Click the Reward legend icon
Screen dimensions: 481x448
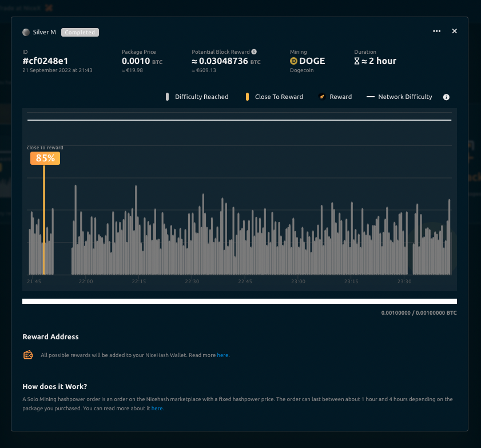point(322,97)
